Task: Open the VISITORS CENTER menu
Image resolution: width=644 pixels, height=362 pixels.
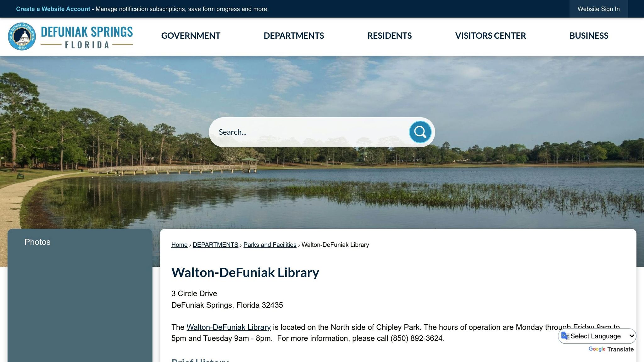Action: 490,36
